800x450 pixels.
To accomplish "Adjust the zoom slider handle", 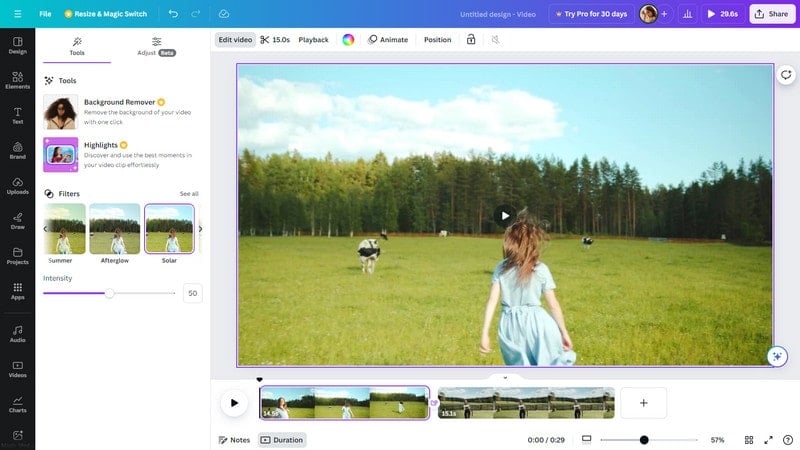I will tap(644, 440).
